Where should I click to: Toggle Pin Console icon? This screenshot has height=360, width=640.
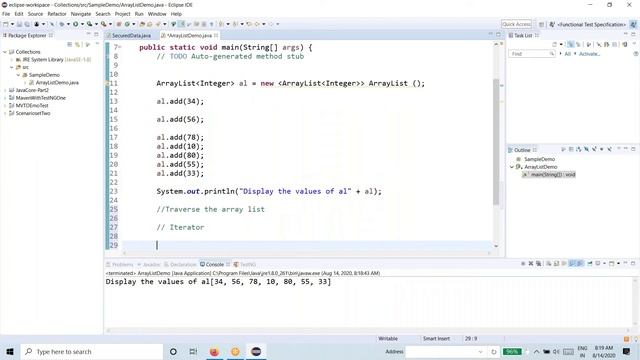click(x=590, y=264)
